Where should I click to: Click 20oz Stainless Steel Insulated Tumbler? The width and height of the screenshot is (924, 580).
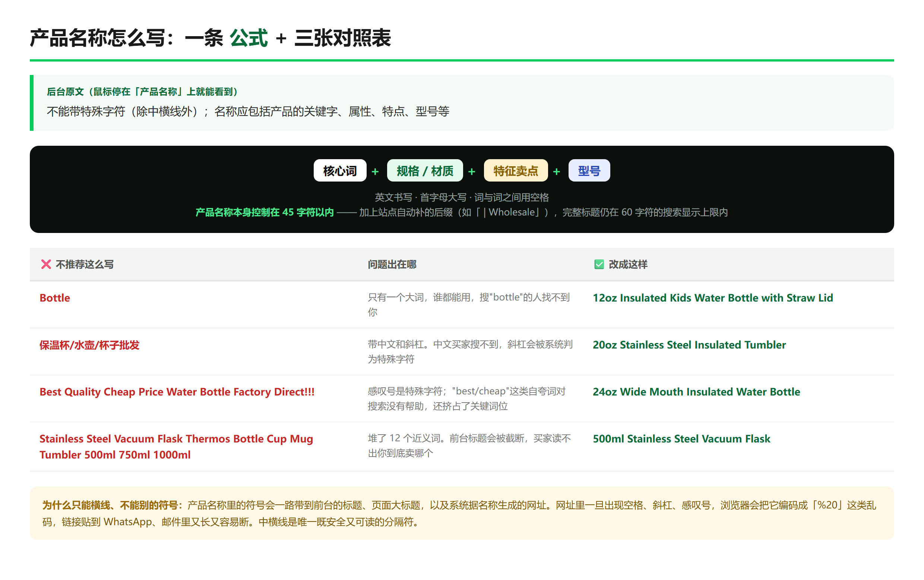[x=689, y=345]
